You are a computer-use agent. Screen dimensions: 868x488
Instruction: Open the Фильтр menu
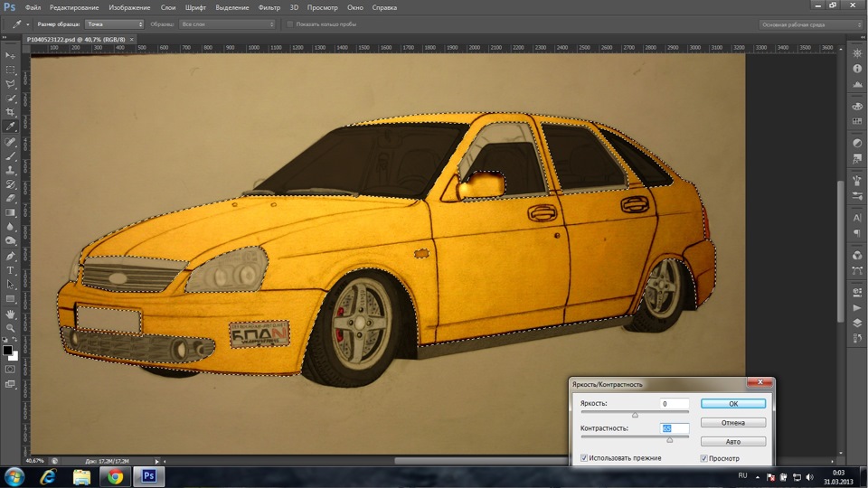(269, 8)
